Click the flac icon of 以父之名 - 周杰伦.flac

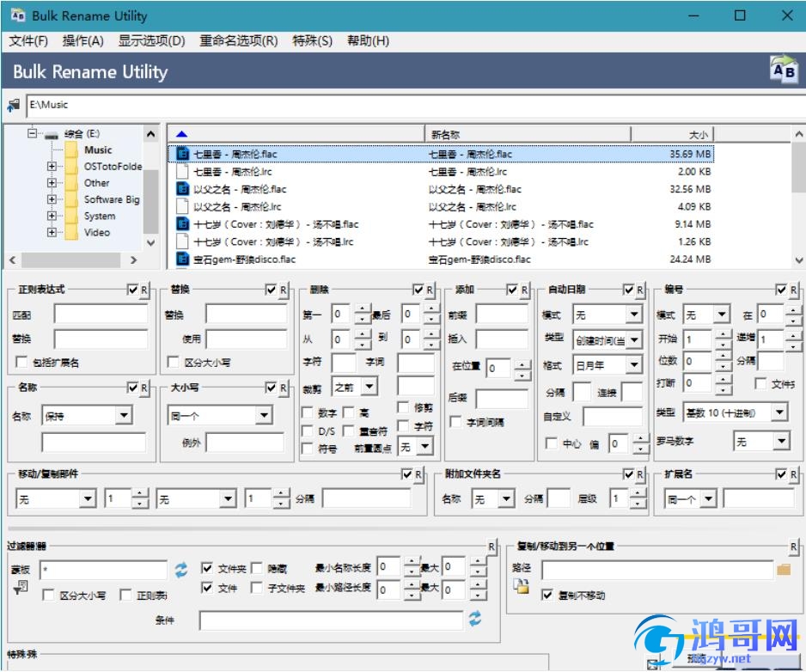coord(182,189)
